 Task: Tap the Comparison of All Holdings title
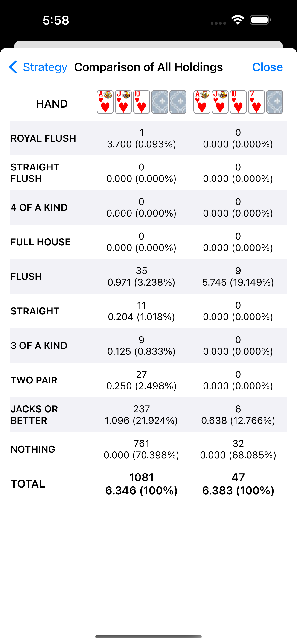click(x=148, y=67)
